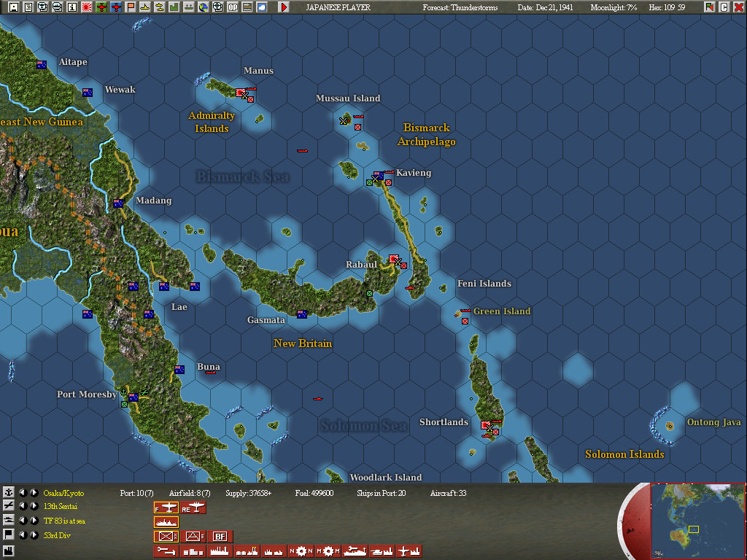Select the Australian flag at Madang
747x560 pixels.
click(118, 203)
